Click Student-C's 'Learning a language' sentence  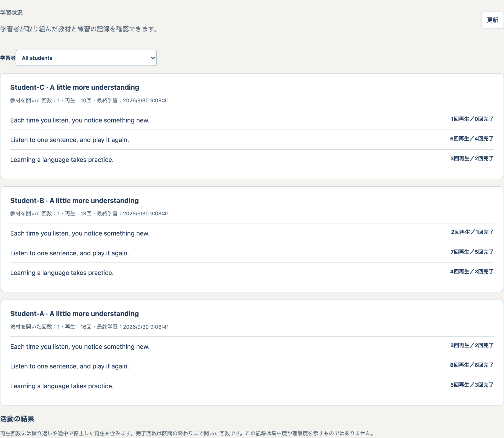coord(62,160)
